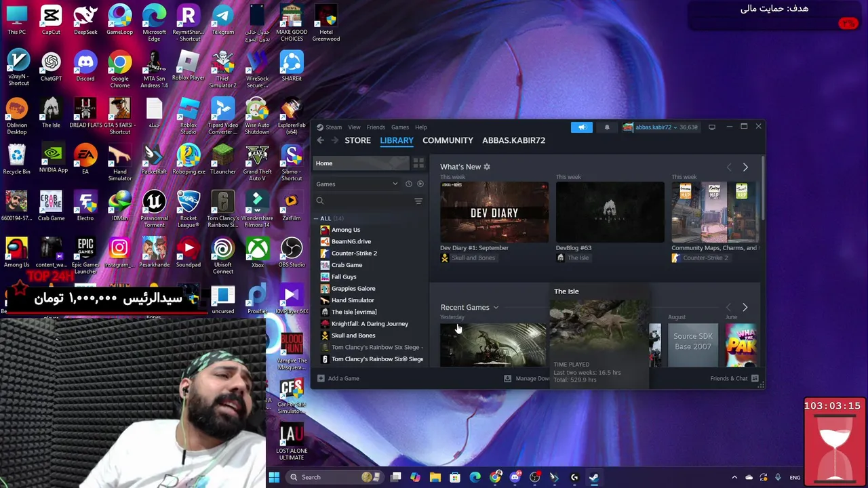Screen dimensions: 868x488
Task: Click Skull and Bones tag under Dev Diary
Action: point(468,258)
